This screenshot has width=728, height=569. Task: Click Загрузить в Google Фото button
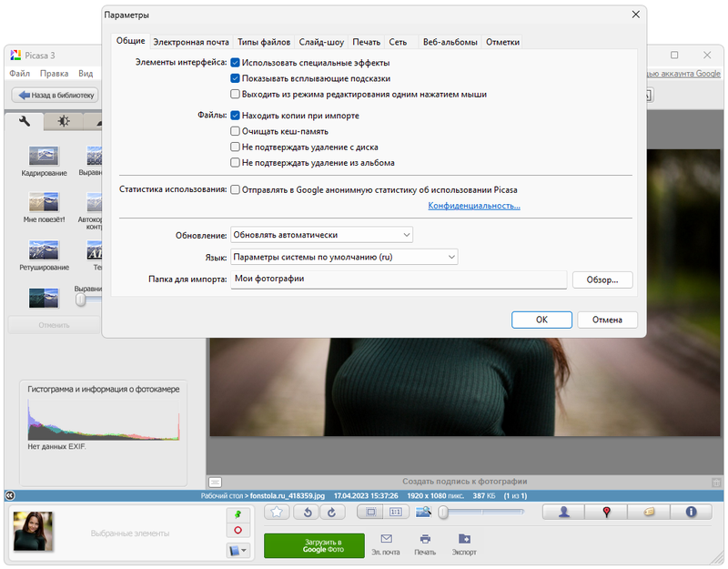click(314, 545)
